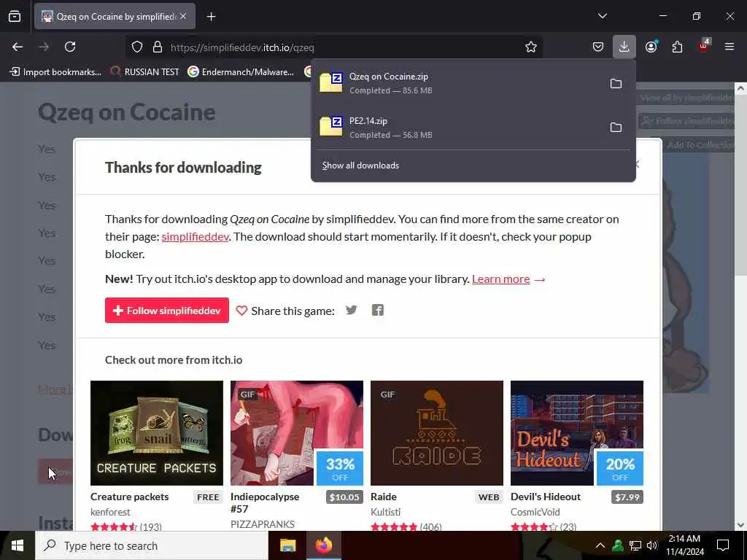Click Firefox taskbar icon
Image resolution: width=747 pixels, height=560 pixels.
[x=323, y=545]
